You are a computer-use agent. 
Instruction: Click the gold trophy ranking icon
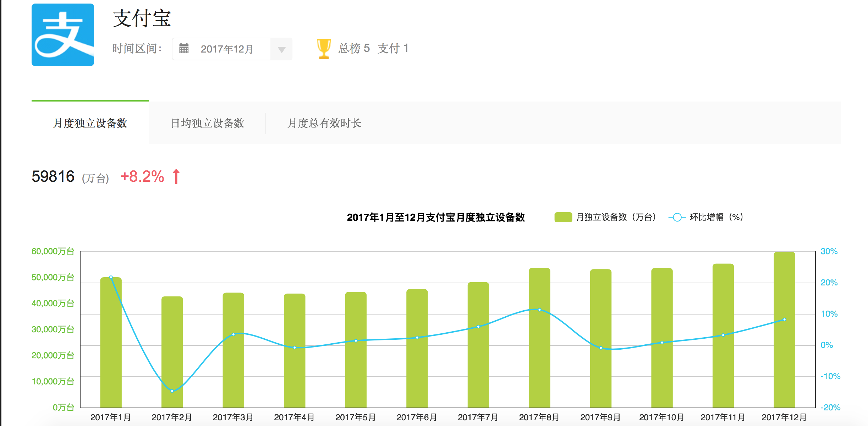[x=324, y=49]
